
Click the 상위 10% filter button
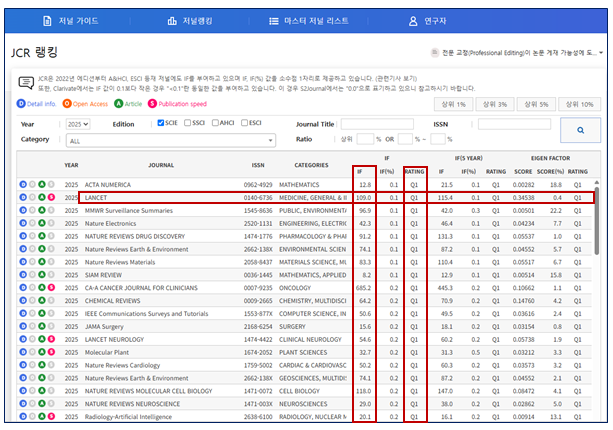tap(579, 104)
